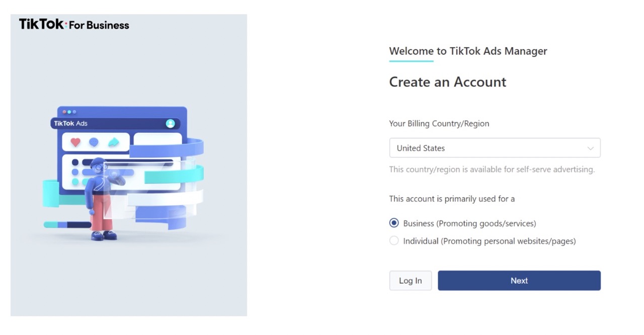Click the heart icon in the illustration
This screenshot has width=644, height=335.
coord(75,142)
